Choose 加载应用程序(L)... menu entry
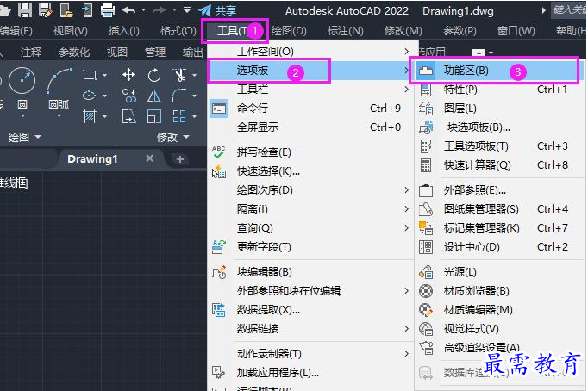This screenshot has height=391, width=588. pos(310,373)
